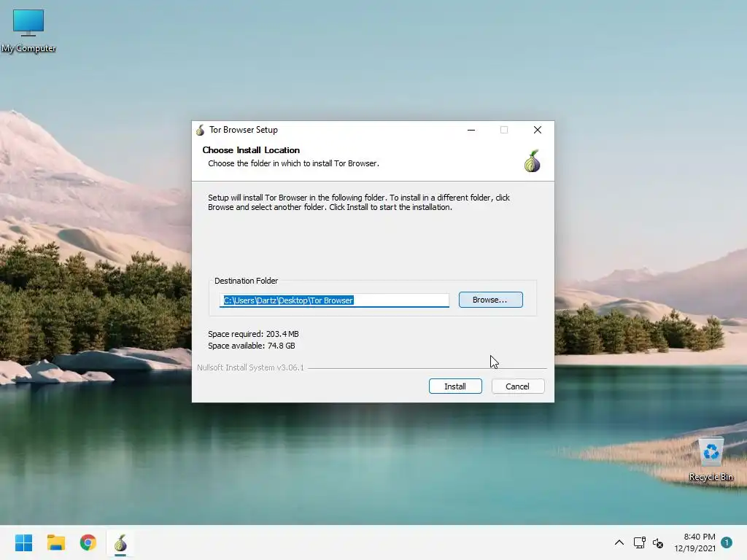Image resolution: width=747 pixels, height=560 pixels.
Task: Click the Install button
Action: pos(455,386)
